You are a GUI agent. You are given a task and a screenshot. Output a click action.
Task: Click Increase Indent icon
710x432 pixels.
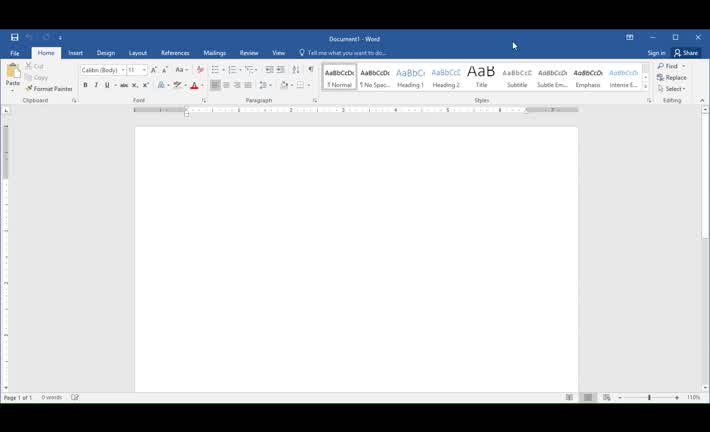pos(281,70)
